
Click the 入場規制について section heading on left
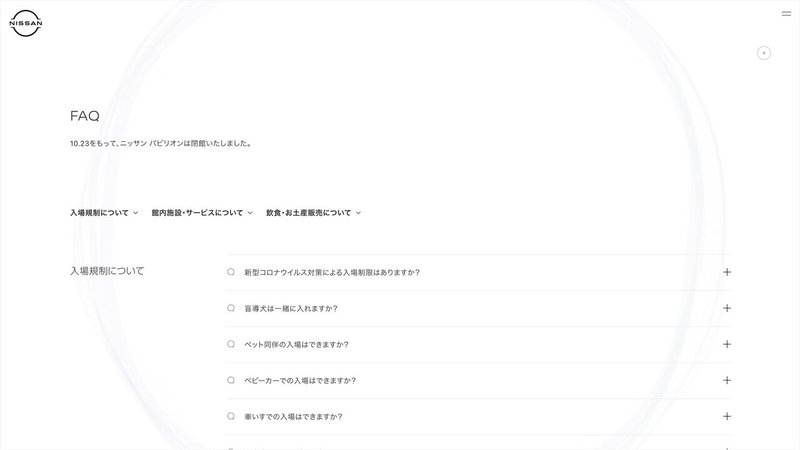(x=107, y=271)
